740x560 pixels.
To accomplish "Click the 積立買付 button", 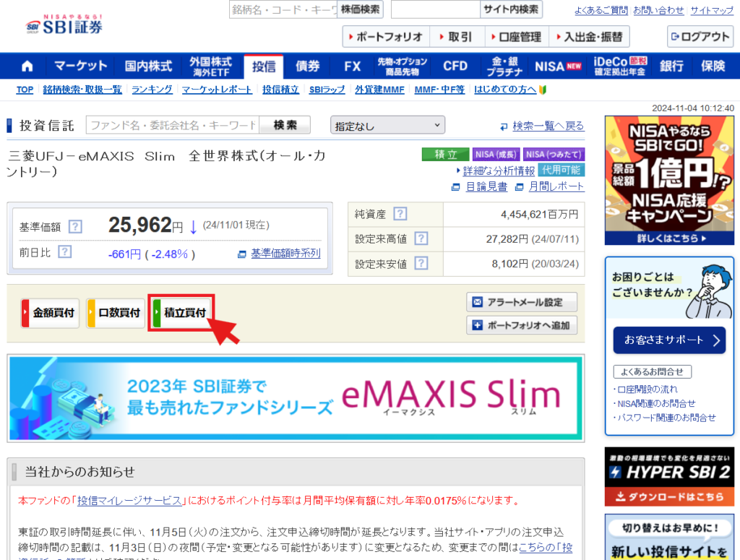I will click(x=181, y=312).
